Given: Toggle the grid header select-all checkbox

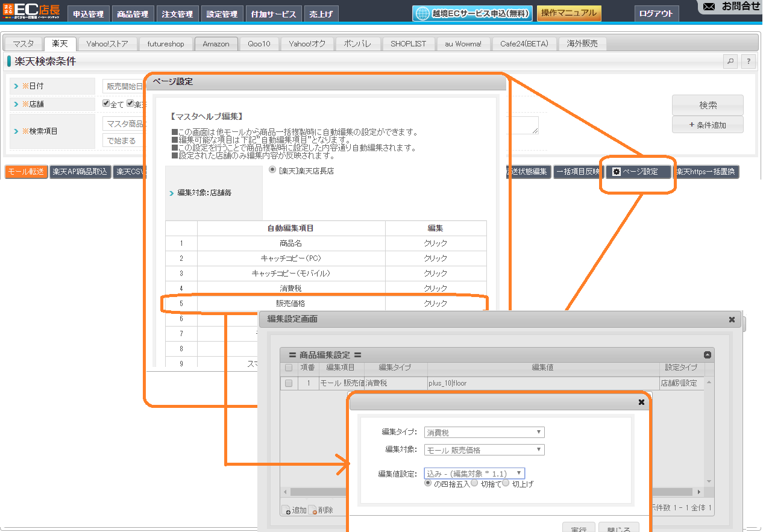Looking at the screenshot, I should 289,368.
